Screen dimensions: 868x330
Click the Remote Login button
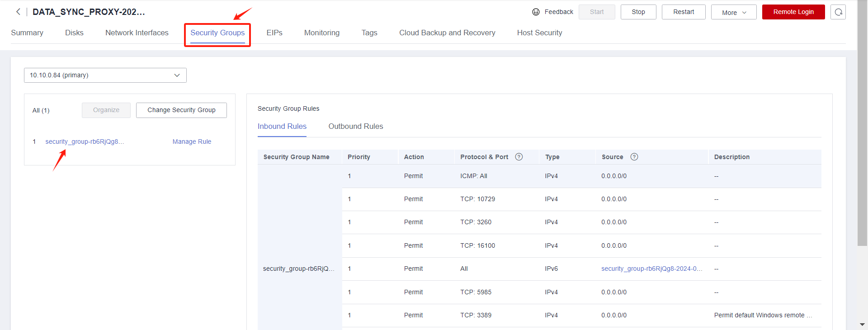(793, 12)
